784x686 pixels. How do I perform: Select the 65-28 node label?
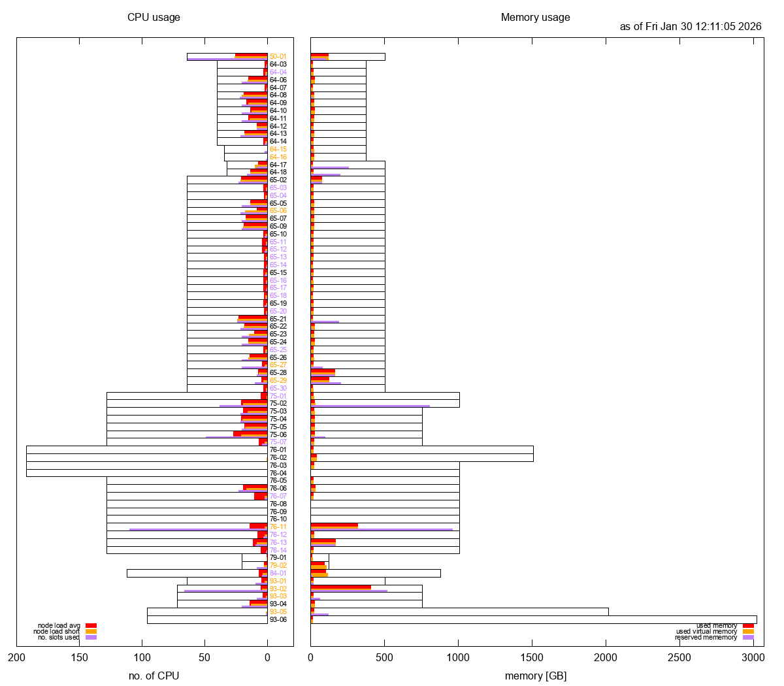(x=278, y=373)
